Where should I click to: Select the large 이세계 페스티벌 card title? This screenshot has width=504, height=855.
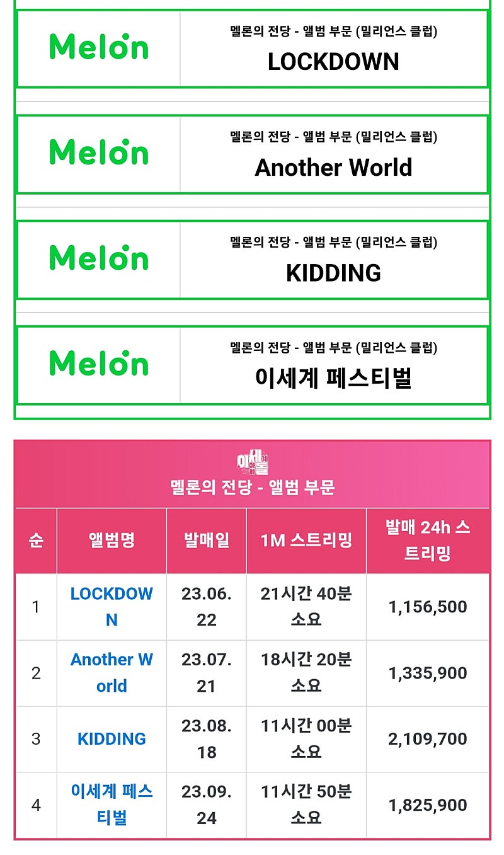(x=333, y=378)
